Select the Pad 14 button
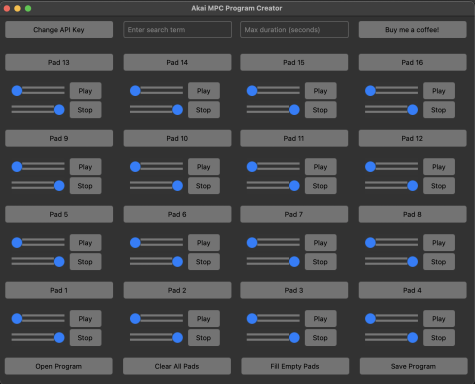This screenshot has height=384, width=475. (177, 62)
